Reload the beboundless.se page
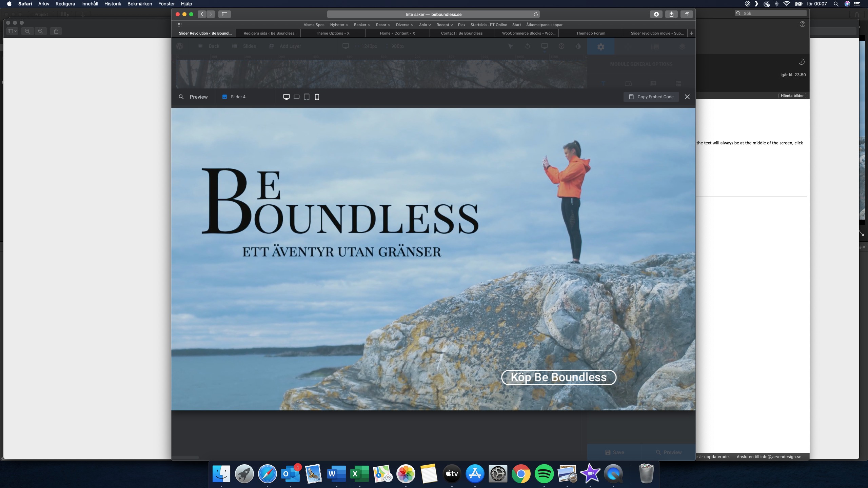868x488 pixels. (x=536, y=14)
